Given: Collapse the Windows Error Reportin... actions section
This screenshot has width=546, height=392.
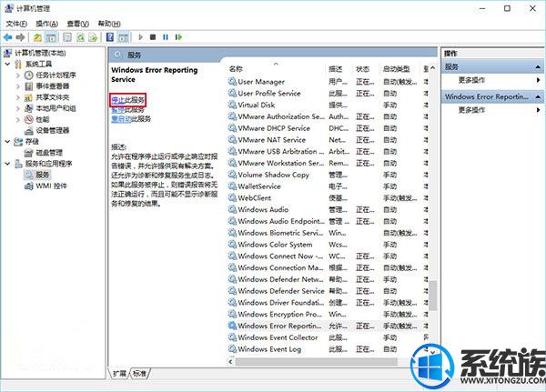Looking at the screenshot, I should click(538, 96).
